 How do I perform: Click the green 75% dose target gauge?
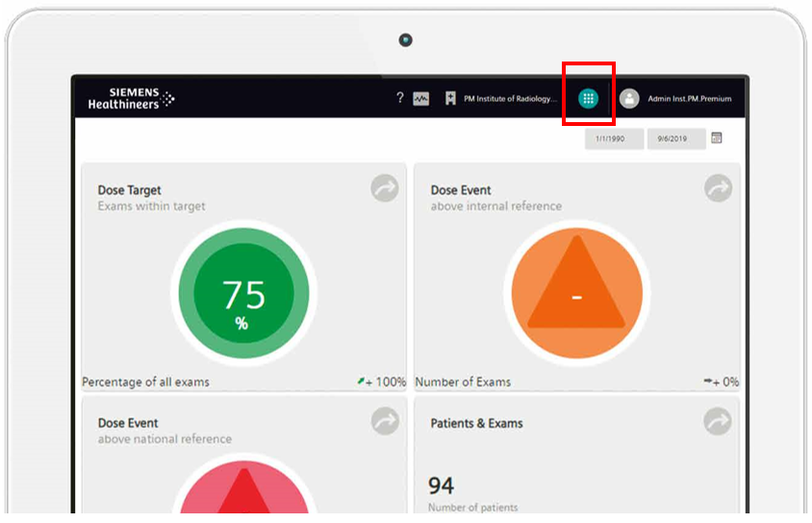(244, 293)
